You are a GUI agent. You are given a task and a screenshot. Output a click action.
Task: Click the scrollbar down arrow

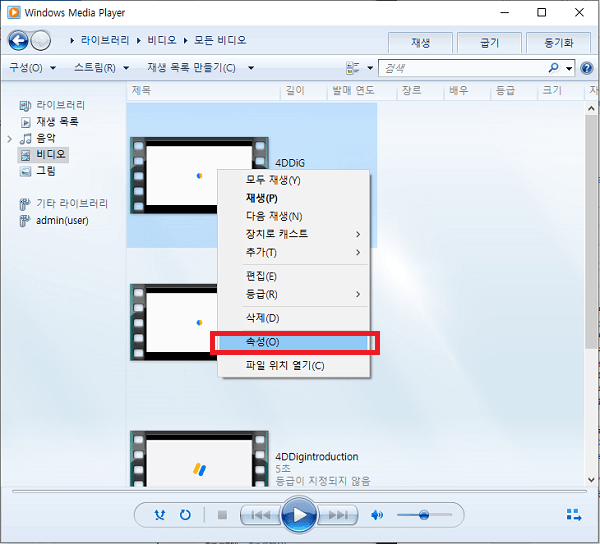591,480
